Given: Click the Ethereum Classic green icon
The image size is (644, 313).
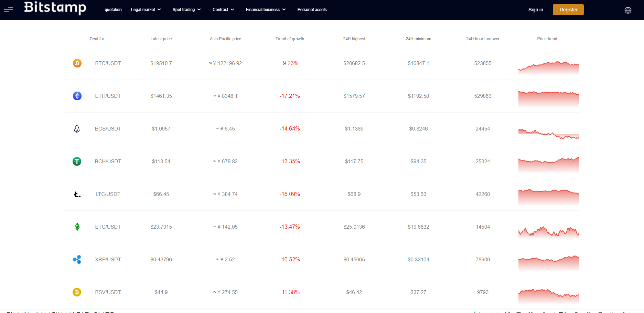Looking at the screenshot, I should point(77,227).
